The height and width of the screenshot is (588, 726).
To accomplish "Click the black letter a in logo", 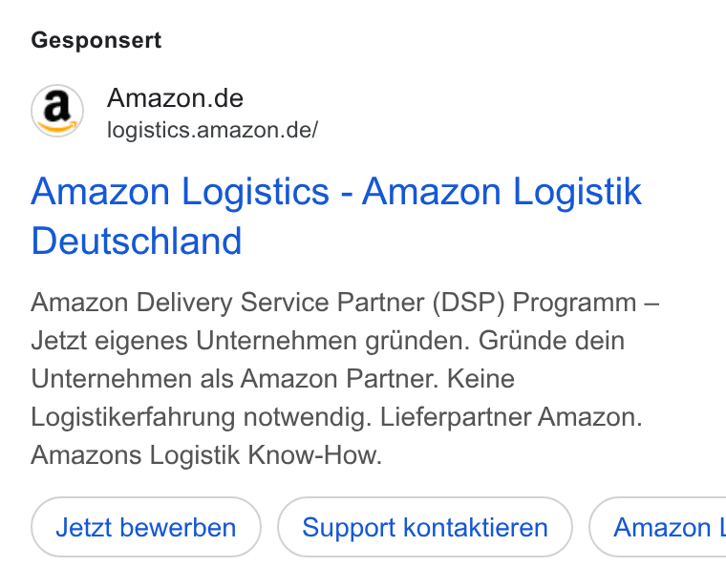I will pos(56,106).
